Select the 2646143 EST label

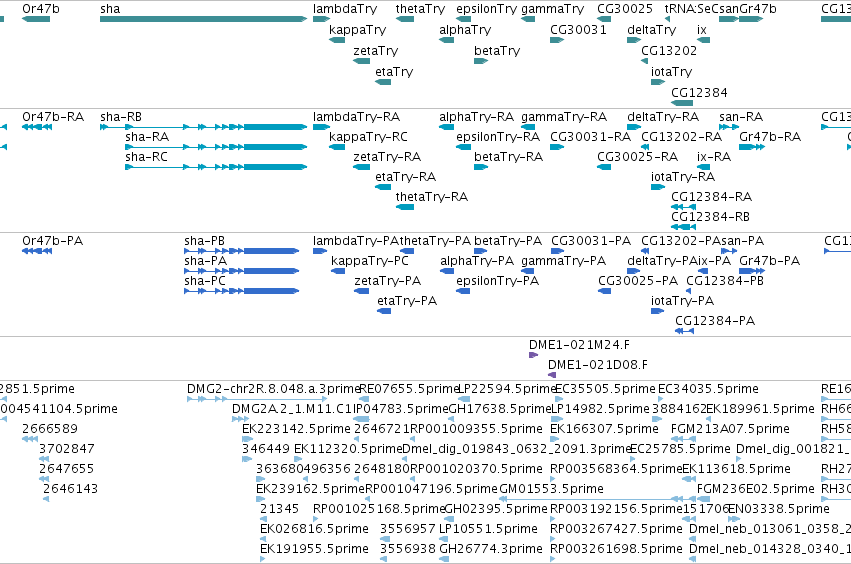point(71,489)
